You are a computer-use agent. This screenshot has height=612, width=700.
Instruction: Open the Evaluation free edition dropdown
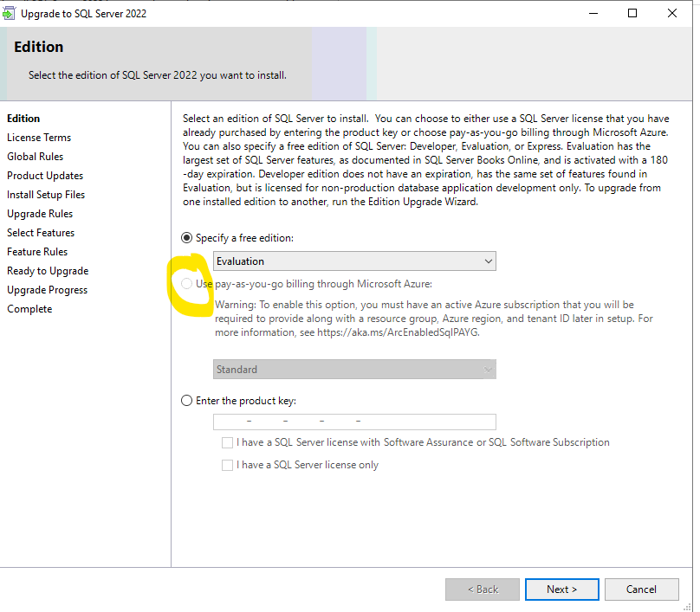pos(354,261)
